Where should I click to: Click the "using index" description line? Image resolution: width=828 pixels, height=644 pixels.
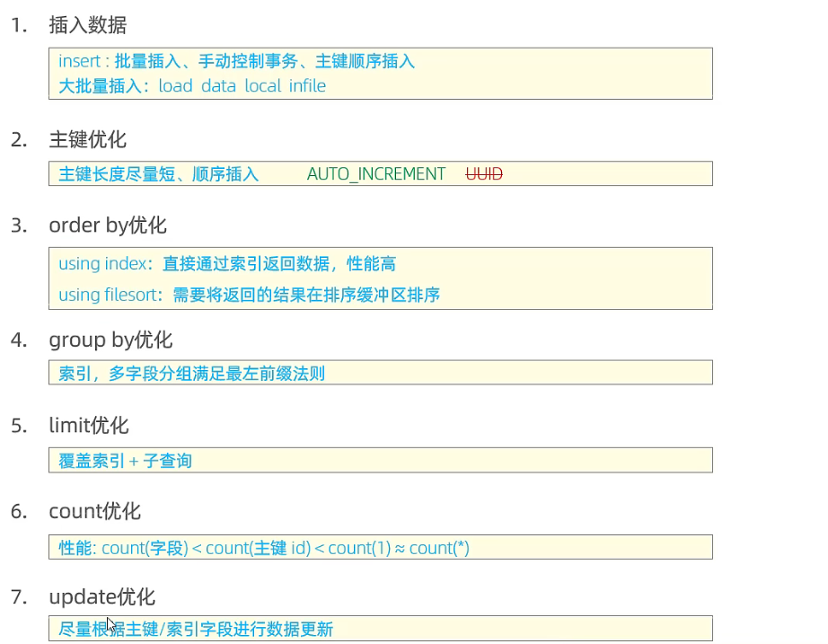coord(227,264)
